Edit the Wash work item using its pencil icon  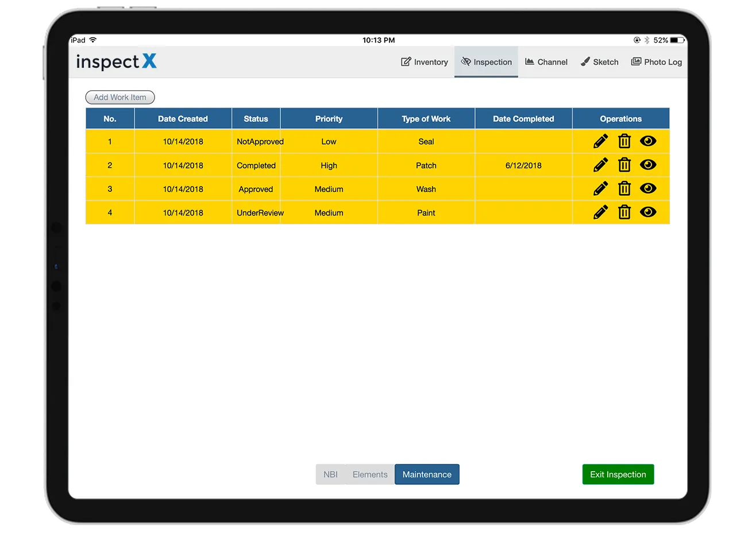(x=600, y=188)
